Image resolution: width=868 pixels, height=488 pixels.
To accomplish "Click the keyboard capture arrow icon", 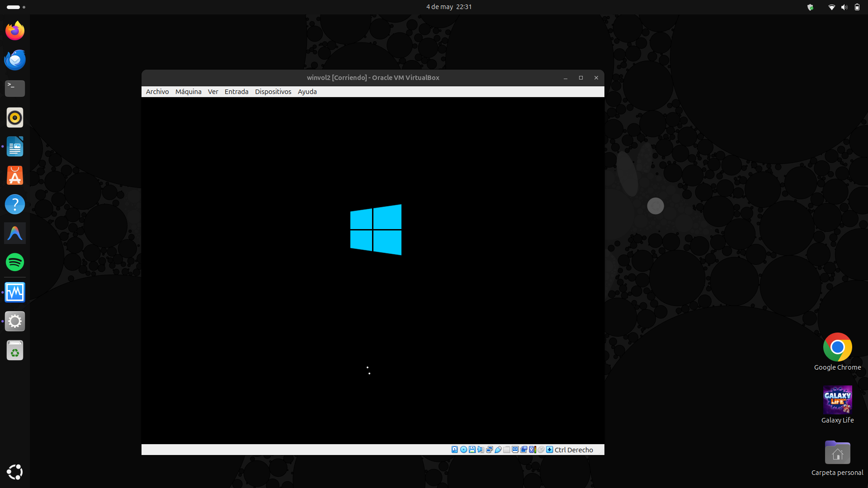I will [x=549, y=450].
